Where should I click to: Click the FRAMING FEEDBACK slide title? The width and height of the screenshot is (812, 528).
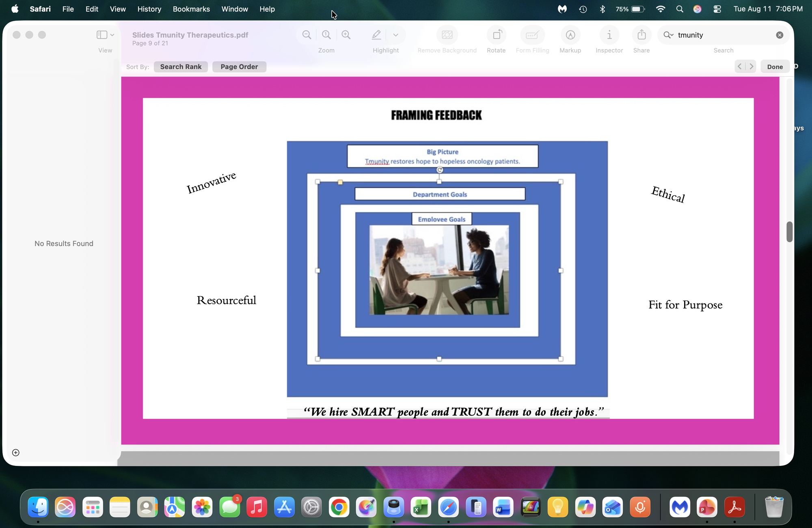pyautogui.click(x=436, y=115)
